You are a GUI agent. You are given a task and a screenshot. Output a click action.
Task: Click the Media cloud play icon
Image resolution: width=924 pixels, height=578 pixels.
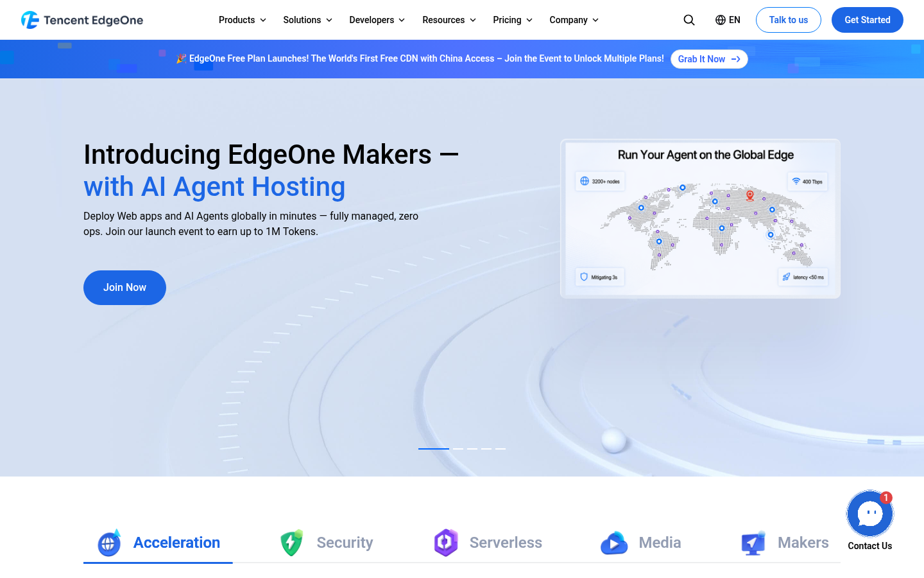coord(614,543)
